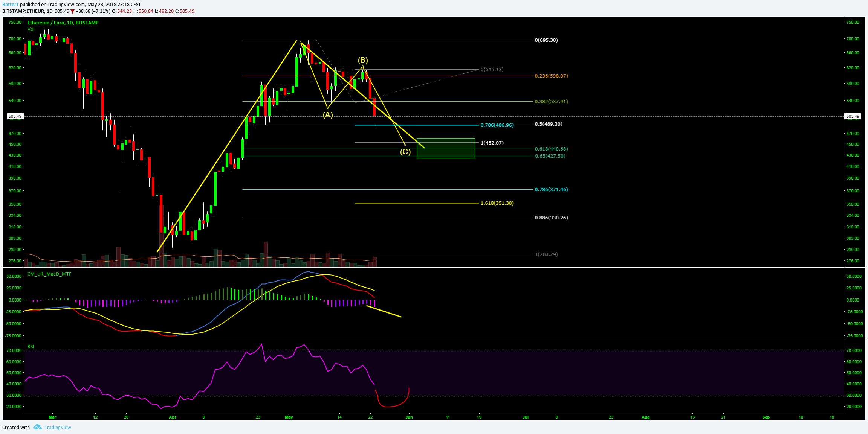Select the Ethereum / Euro chart title
Image resolution: width=868 pixels, height=434 pixels.
[63, 23]
